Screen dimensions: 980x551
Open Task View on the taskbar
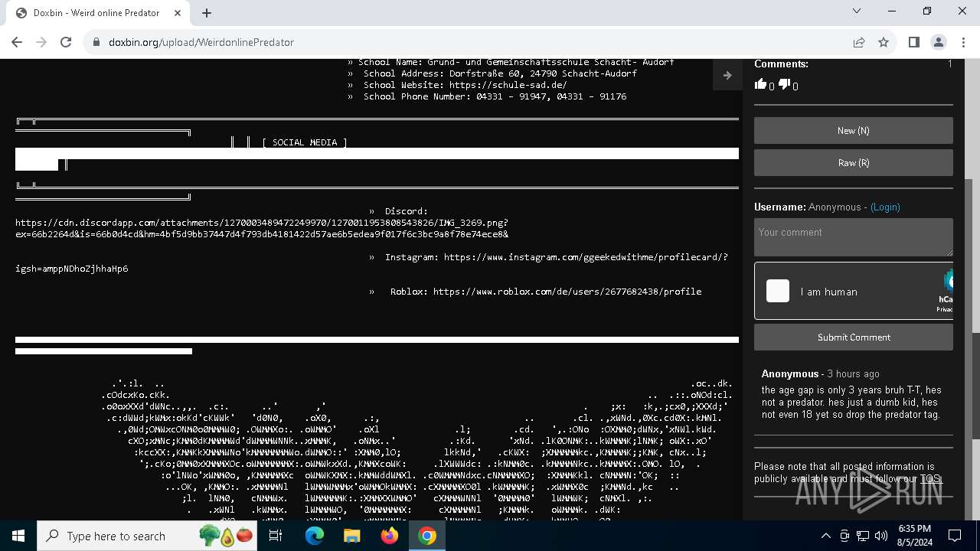276,536
